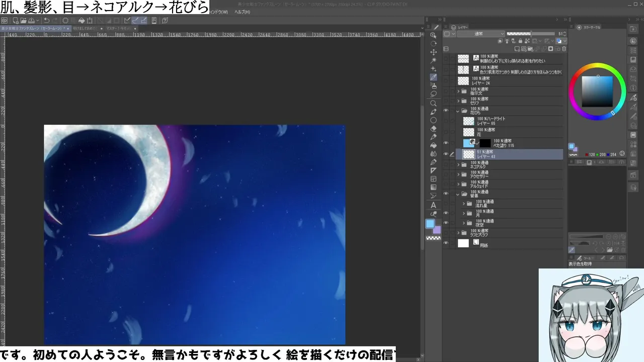Show the ネコアルク folder
Screen dimensions: 644x362
tap(446, 164)
